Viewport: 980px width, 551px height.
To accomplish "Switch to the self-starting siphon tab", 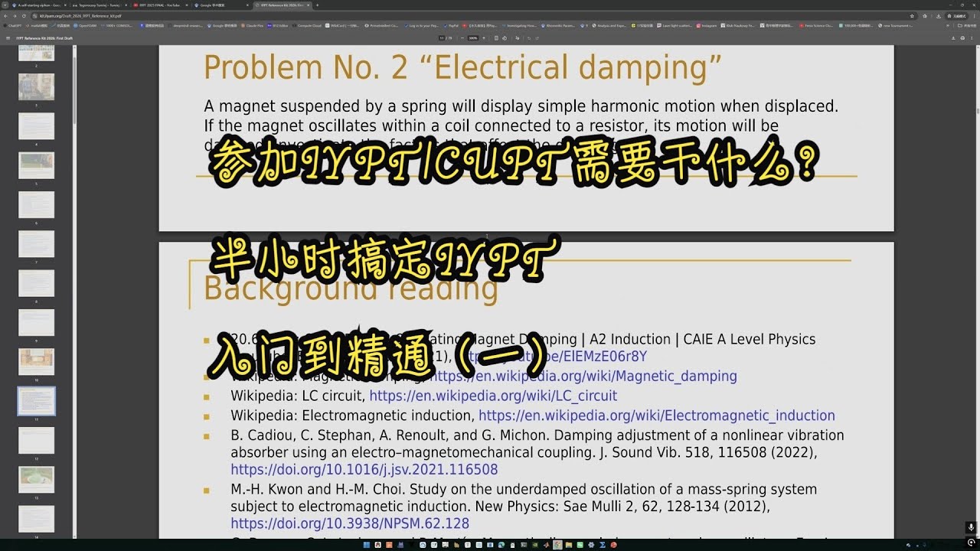I will point(38,5).
